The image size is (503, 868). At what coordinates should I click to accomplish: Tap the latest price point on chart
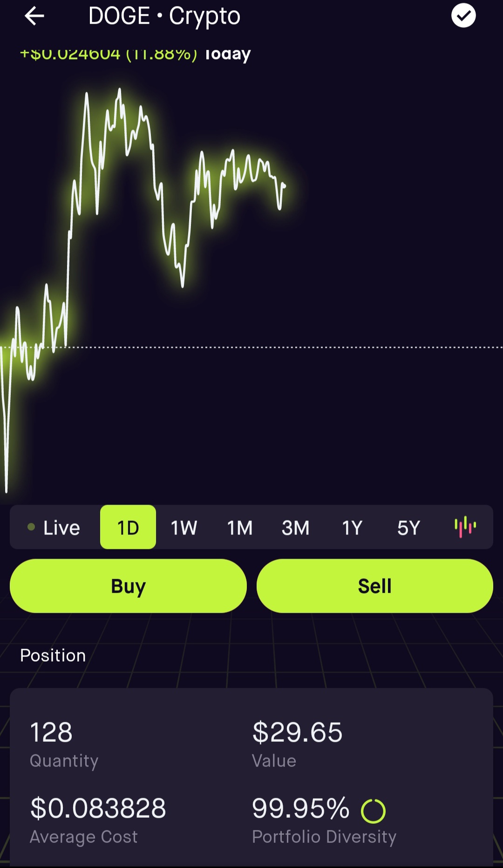(284, 185)
